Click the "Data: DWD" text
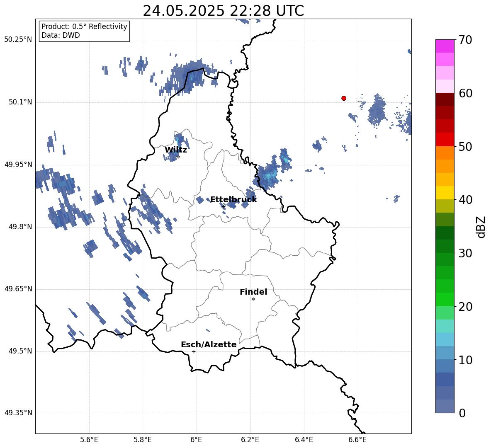The height and width of the screenshot is (448, 491). [x=61, y=35]
